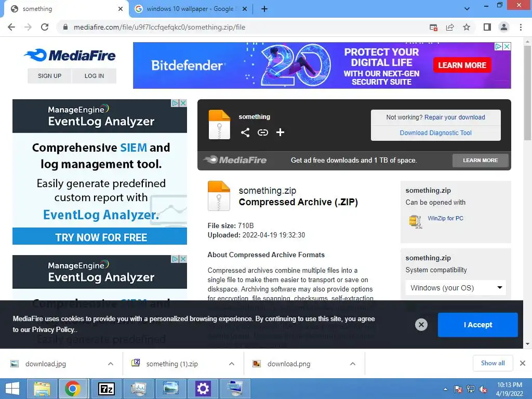The height and width of the screenshot is (399, 532).
Task: Open the download.jpg item in downloads bar
Action: (46, 364)
